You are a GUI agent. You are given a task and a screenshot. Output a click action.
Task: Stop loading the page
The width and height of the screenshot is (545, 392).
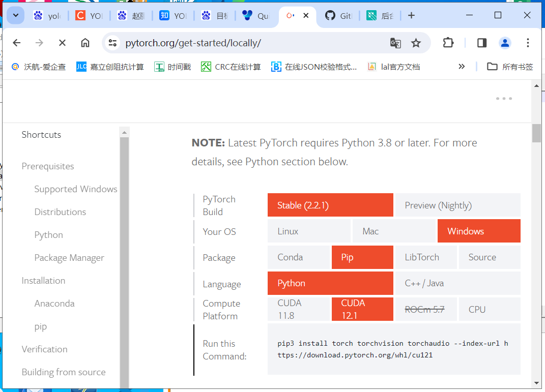point(62,43)
